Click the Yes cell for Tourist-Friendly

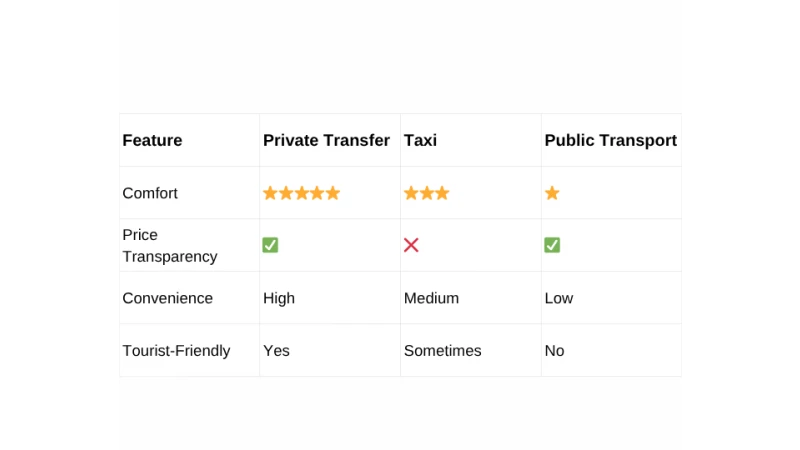point(276,351)
